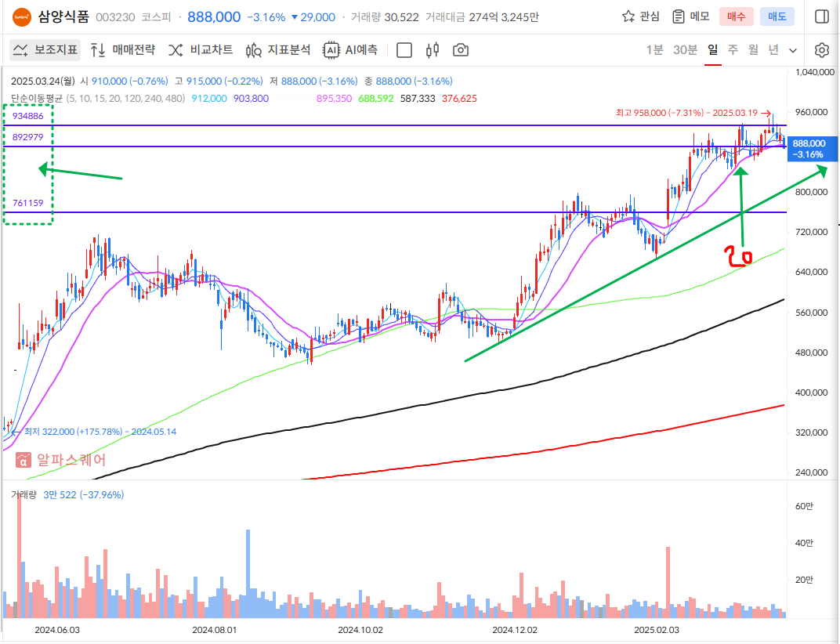Click the Samyang Foods orange logo icon
Screen dimensions: 840x644
22,17
